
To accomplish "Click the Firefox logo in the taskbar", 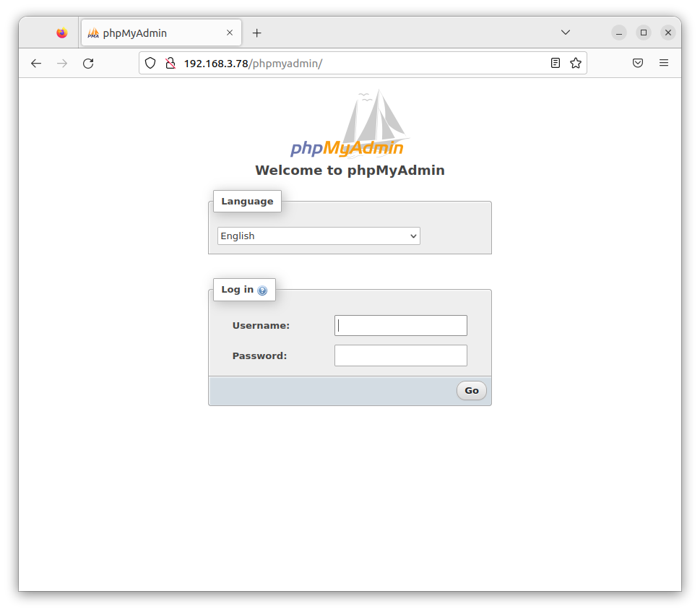I will click(x=61, y=32).
